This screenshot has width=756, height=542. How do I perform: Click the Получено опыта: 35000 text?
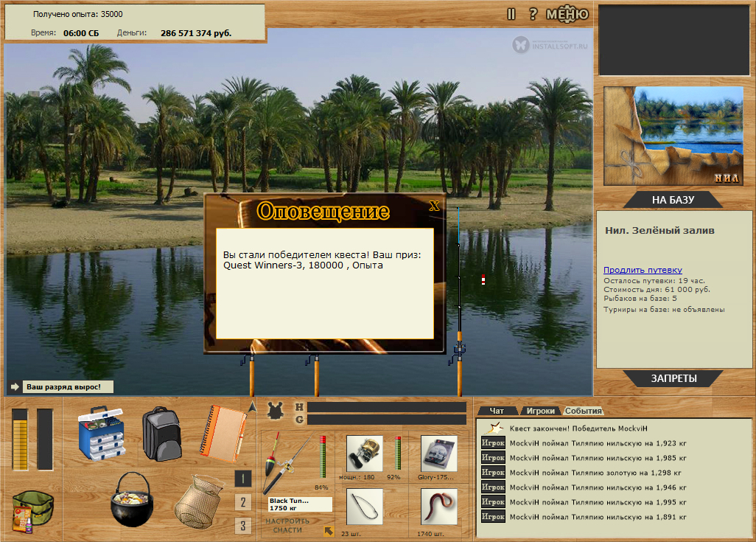77,14
